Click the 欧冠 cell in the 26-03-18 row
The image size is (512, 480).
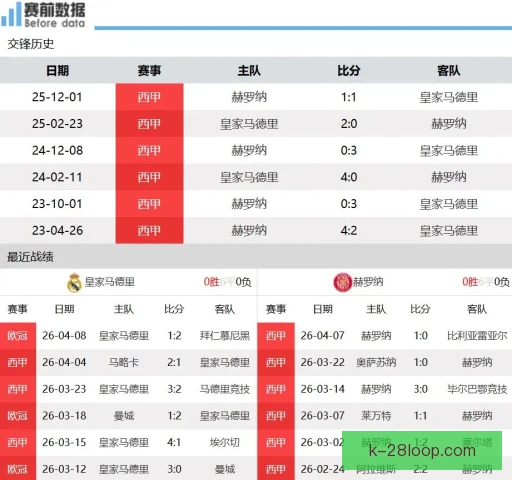pos(18,416)
